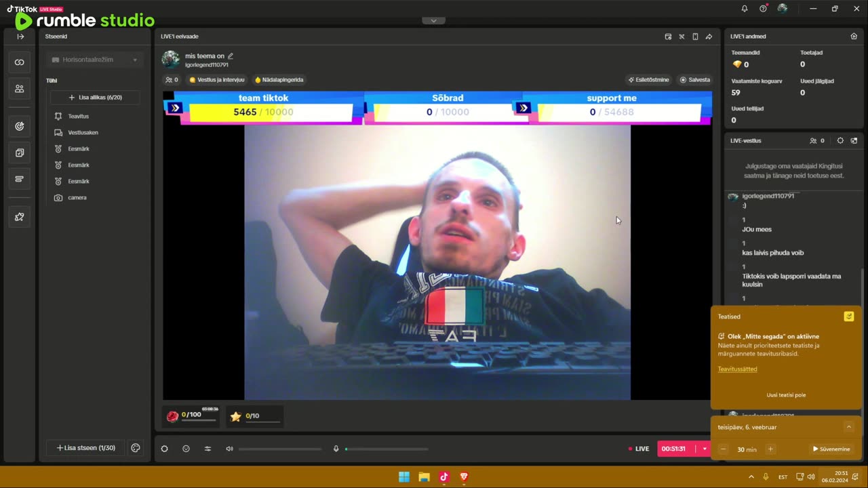Click chat message 'kas laivis pihuda voib'

(x=773, y=253)
